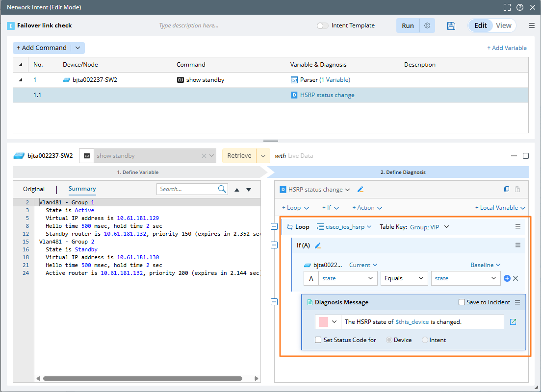
Task: Click the search magnifier icon
Action: click(x=222, y=189)
